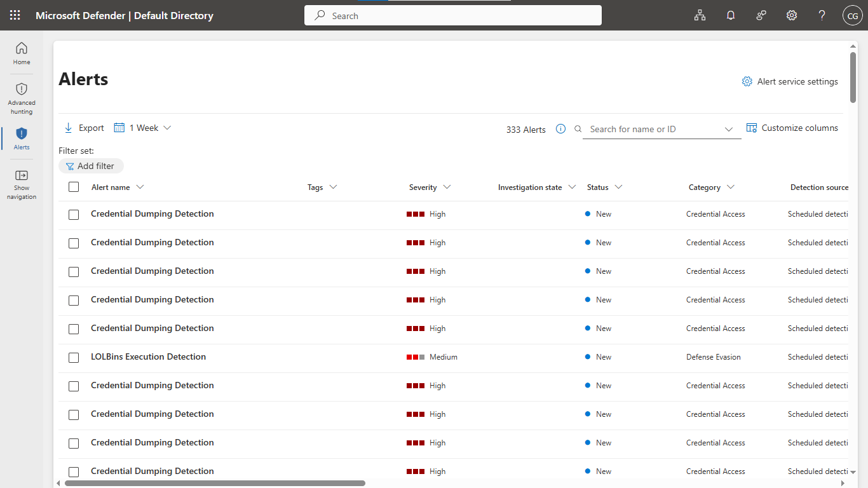This screenshot has width=868, height=488.
Task: Open Tags column chevron
Action: point(333,187)
